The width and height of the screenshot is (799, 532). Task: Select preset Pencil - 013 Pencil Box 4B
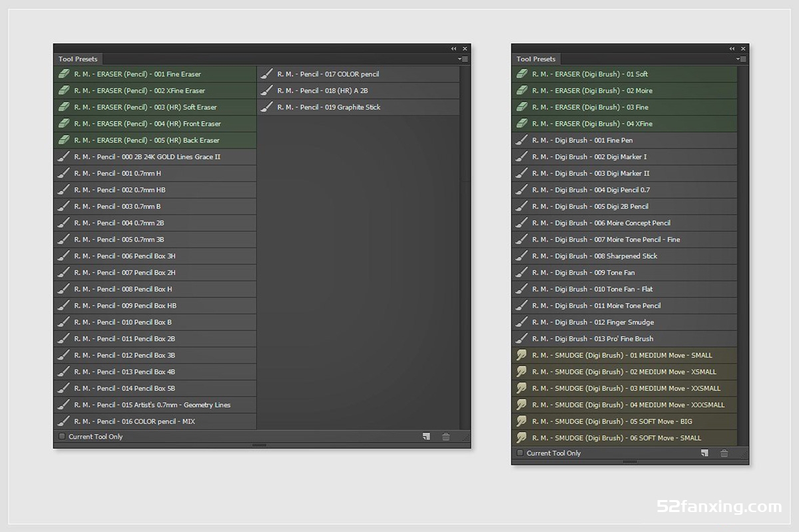[x=155, y=372]
